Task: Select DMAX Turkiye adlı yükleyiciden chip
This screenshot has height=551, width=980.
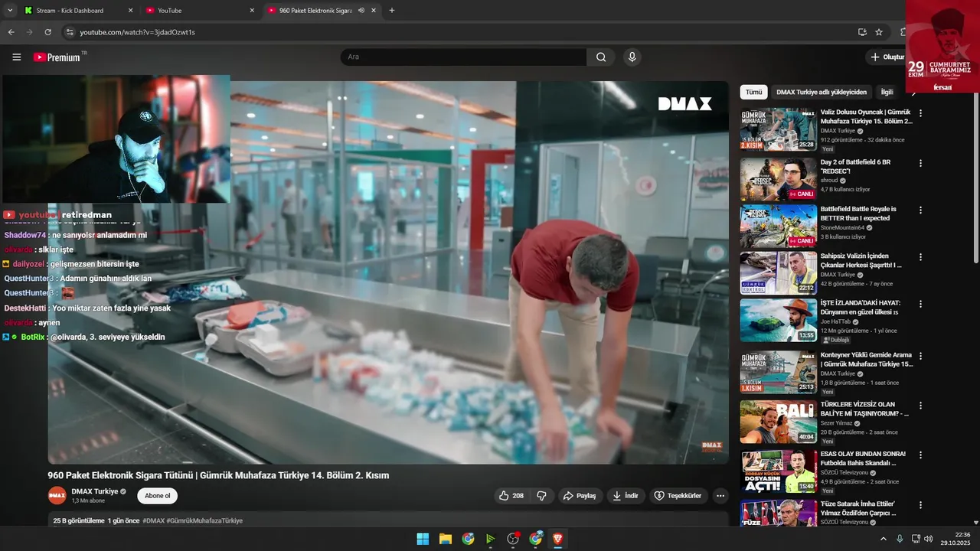Action: coord(822,92)
